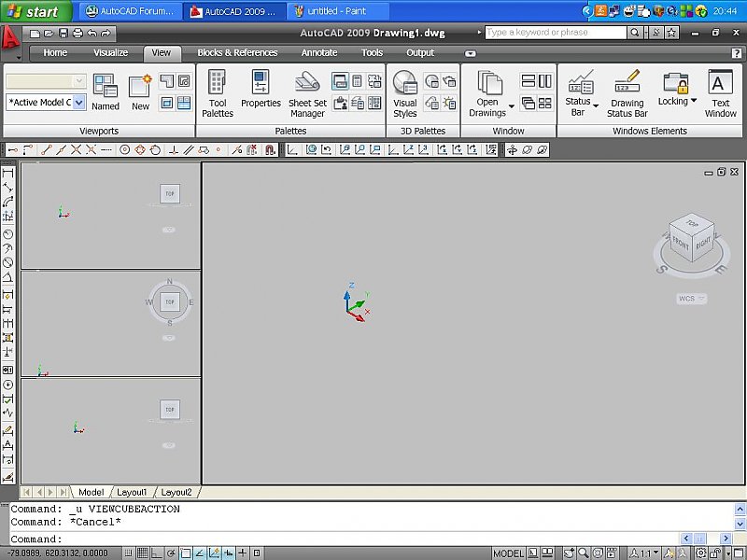This screenshot has width=747, height=560.
Task: Select the Snap to Center circle tool
Action: 124,150
